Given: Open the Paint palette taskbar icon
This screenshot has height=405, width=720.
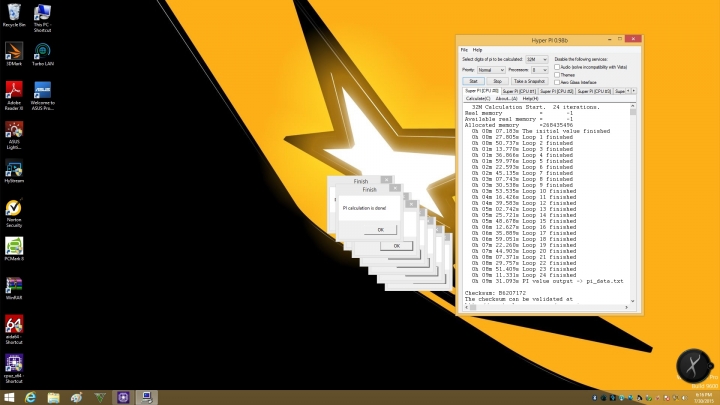Looking at the screenshot, I should (77, 397).
